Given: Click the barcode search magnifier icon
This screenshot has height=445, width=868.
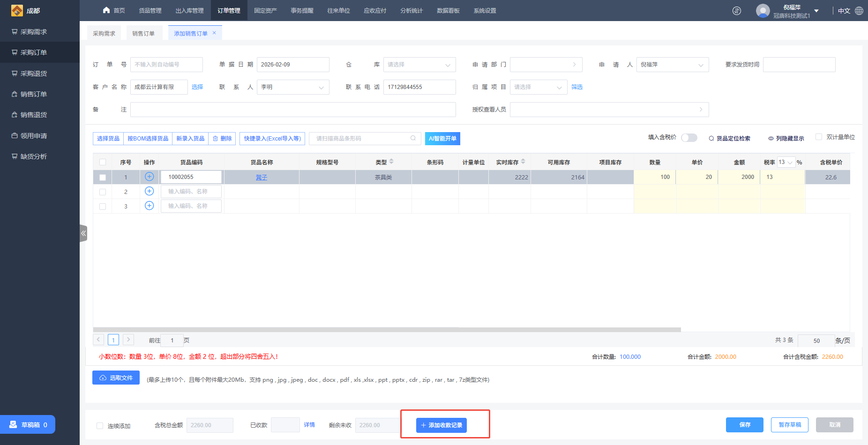Looking at the screenshot, I should (x=413, y=138).
